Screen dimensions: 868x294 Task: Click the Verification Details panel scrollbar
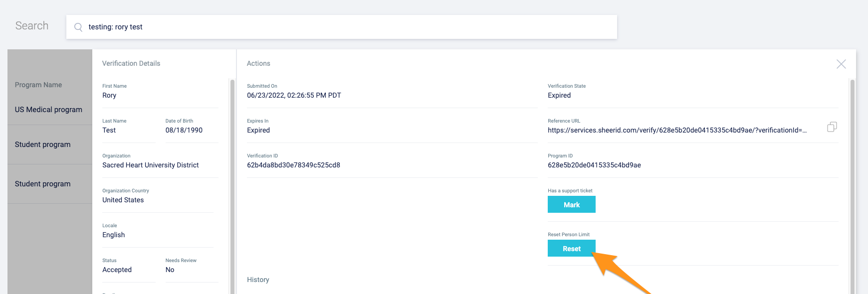tap(232, 184)
